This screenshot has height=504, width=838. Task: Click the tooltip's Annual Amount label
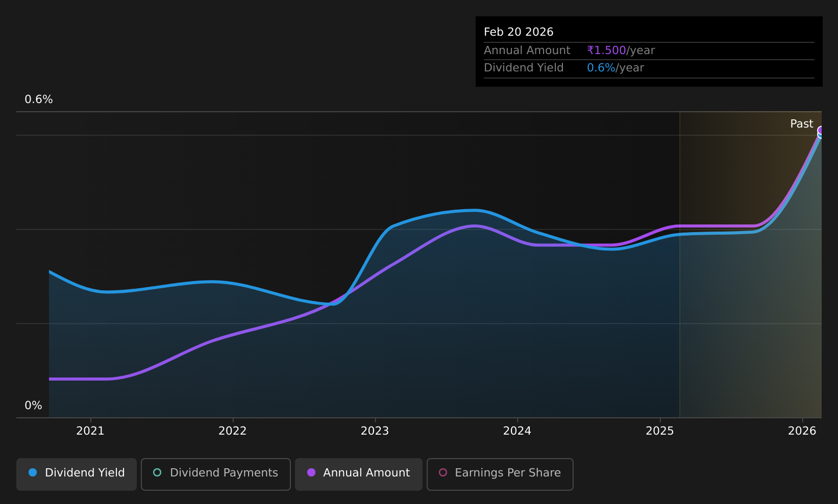[527, 51]
